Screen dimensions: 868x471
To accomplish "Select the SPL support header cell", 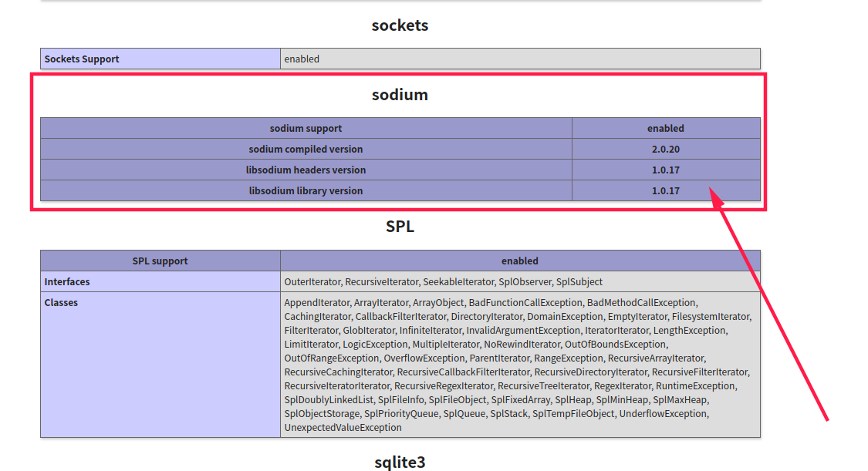I will click(158, 261).
